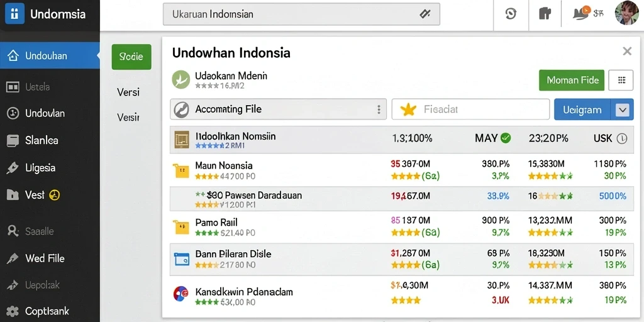The height and width of the screenshot is (322, 644).
Task: Click the blue Uoigram button
Action: click(582, 109)
